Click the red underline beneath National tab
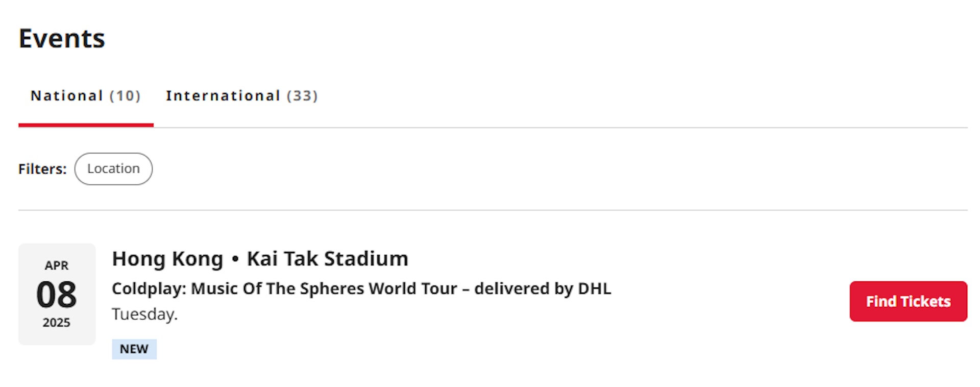This screenshot has width=980, height=387. (86, 125)
